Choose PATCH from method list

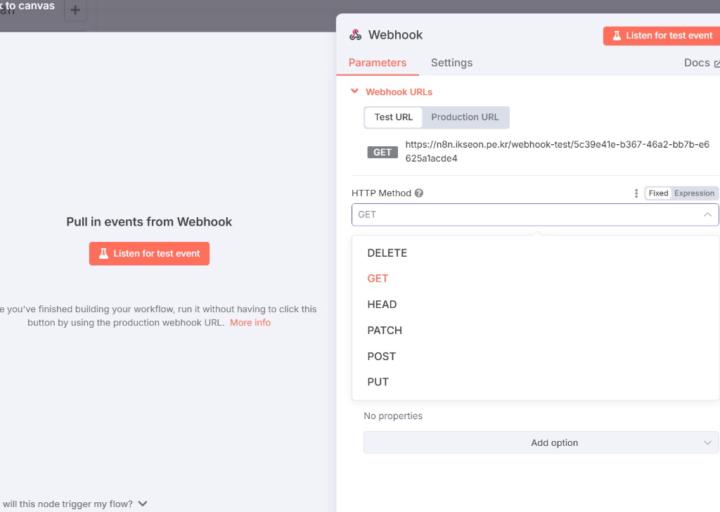[x=535, y=330]
